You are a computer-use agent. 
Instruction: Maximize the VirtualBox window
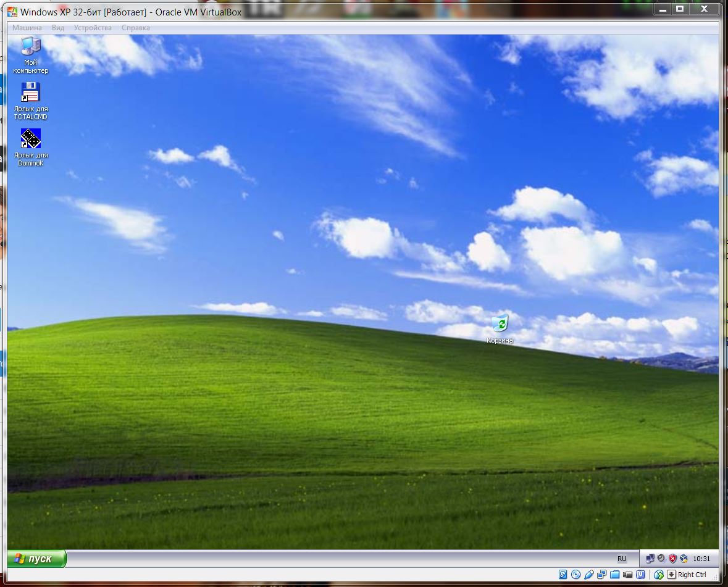point(680,9)
